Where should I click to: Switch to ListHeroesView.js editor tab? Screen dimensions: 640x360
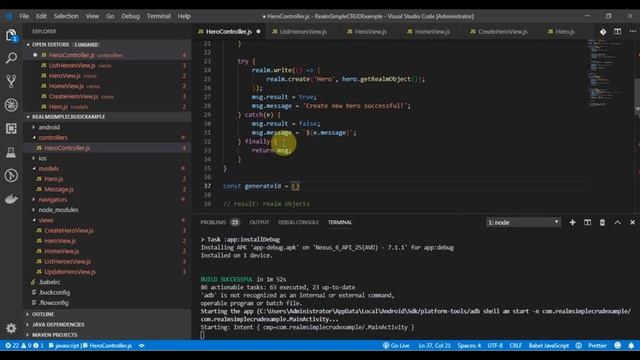pyautogui.click(x=303, y=31)
